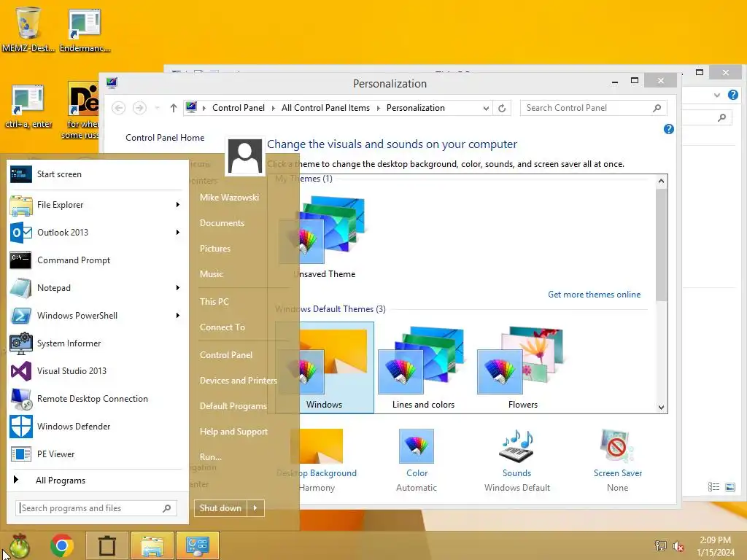Open Devices and Printers
The height and width of the screenshot is (560, 747).
point(239,381)
